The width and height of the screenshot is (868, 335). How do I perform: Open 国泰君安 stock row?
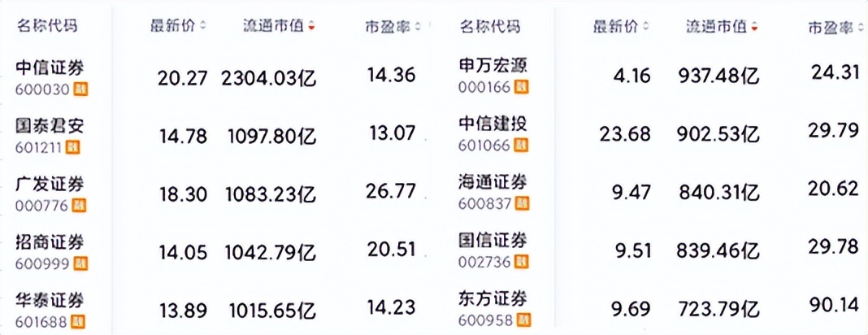[x=50, y=127]
